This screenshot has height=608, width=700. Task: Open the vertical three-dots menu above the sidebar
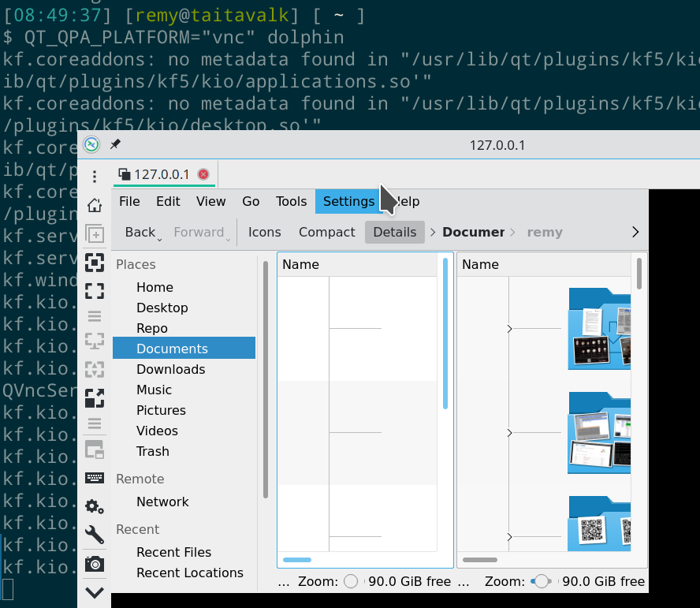pyautogui.click(x=95, y=176)
